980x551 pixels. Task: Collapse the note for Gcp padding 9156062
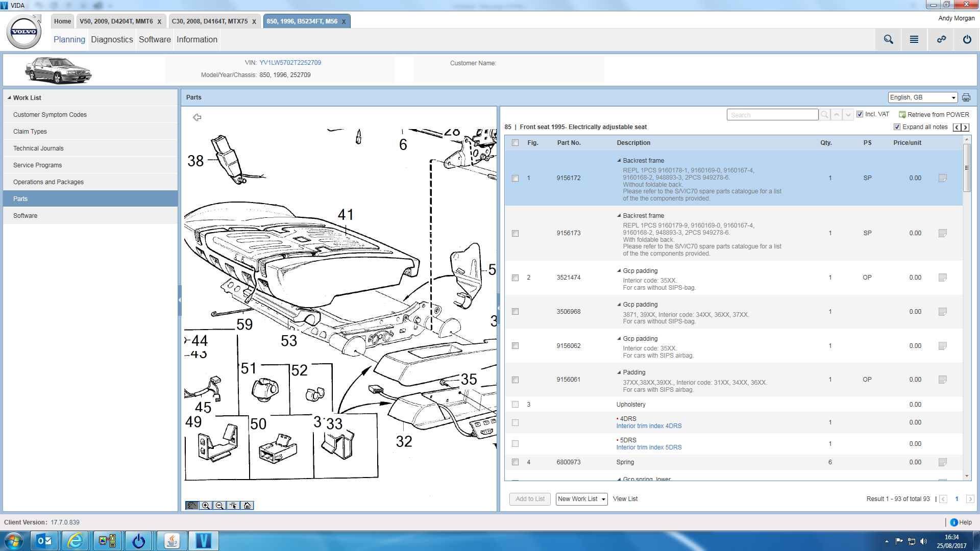619,339
